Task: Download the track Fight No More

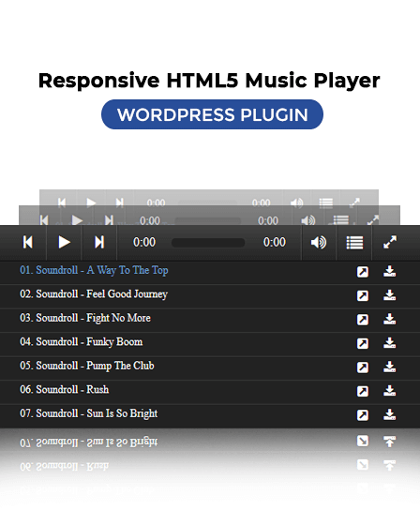Action: click(389, 319)
